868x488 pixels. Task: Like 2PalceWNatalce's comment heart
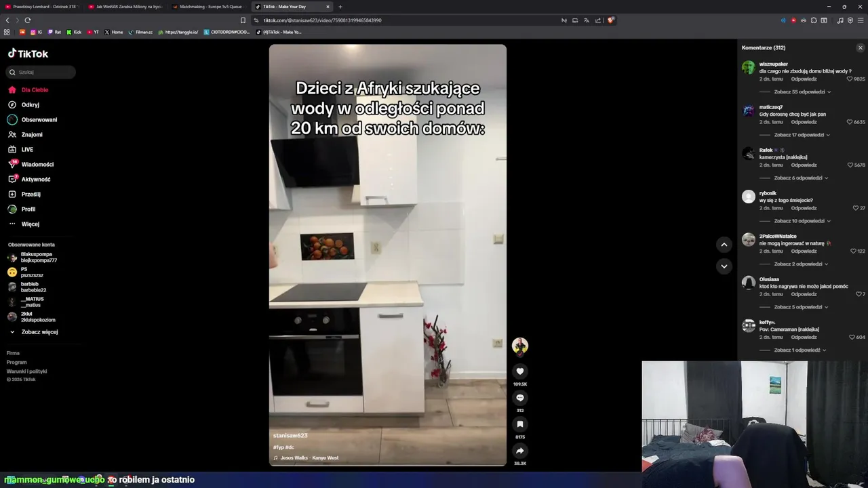click(854, 251)
